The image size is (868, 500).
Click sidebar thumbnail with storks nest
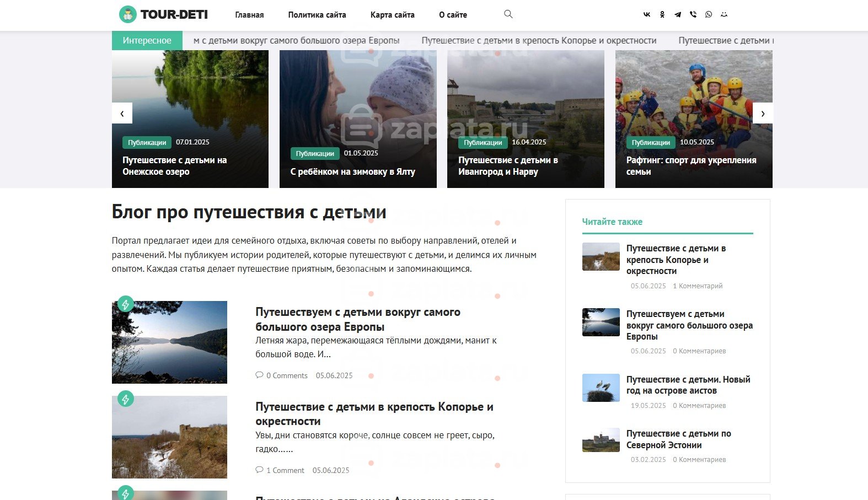click(601, 388)
